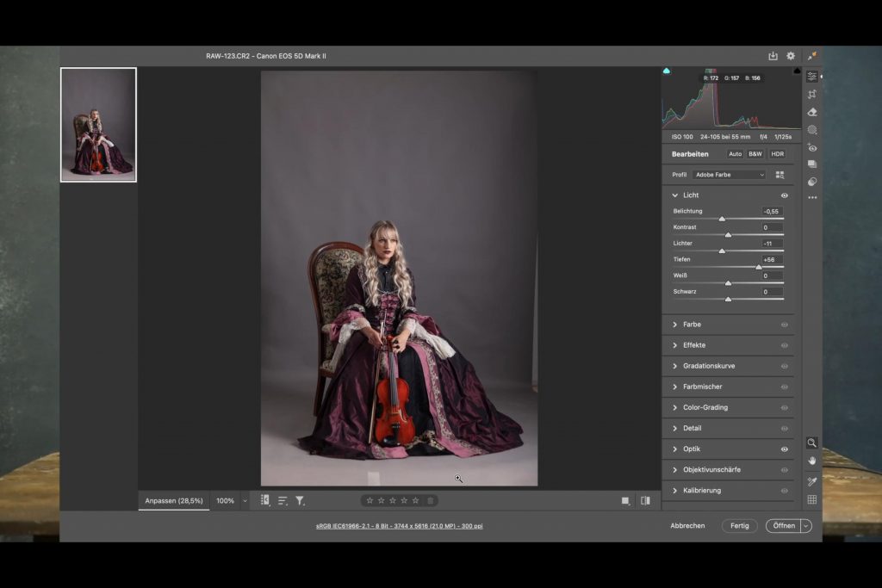Select the Crop tool icon
882x588 pixels.
(811, 94)
